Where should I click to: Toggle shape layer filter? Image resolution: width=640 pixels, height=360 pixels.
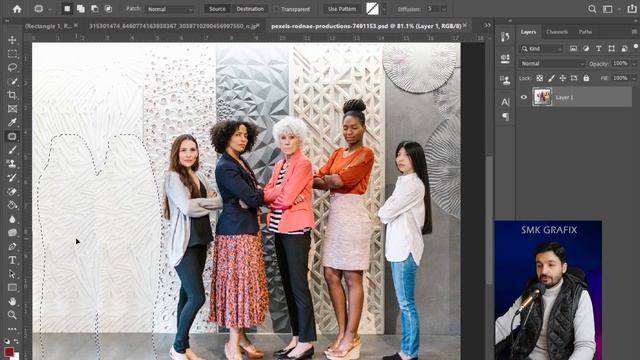[x=611, y=49]
